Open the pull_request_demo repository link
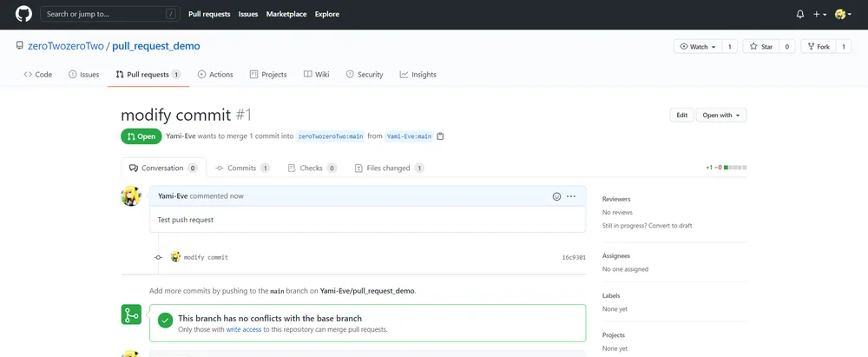Screen dimensions: 868x357 click(156, 46)
